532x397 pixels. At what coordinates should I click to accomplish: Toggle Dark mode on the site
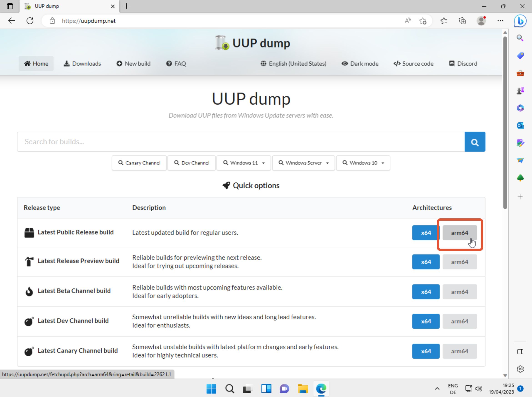(360, 64)
